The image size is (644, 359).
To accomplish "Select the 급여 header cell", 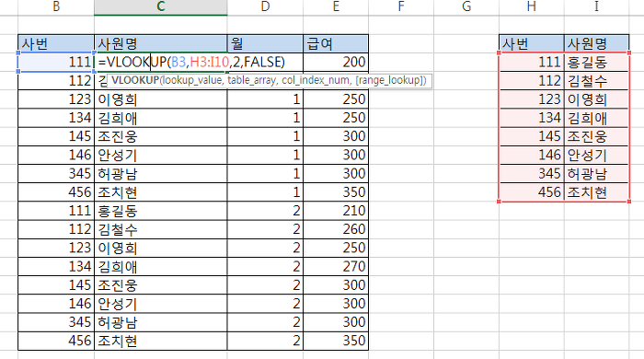I will click(x=336, y=43).
